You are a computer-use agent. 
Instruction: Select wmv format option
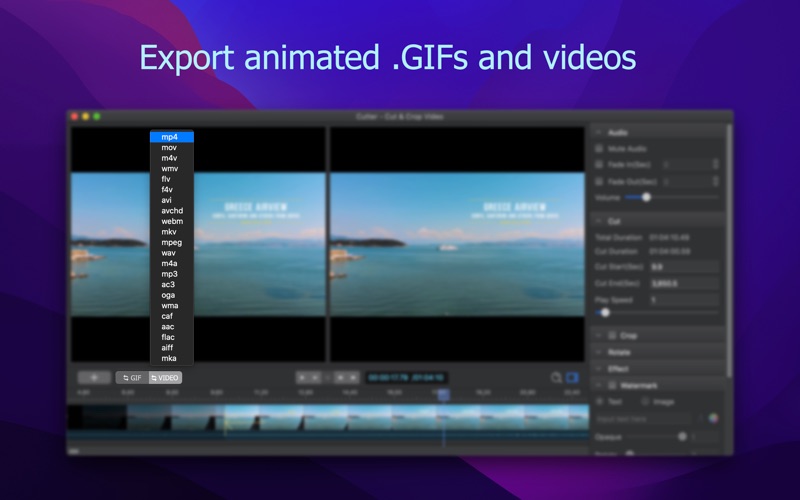[x=172, y=168]
